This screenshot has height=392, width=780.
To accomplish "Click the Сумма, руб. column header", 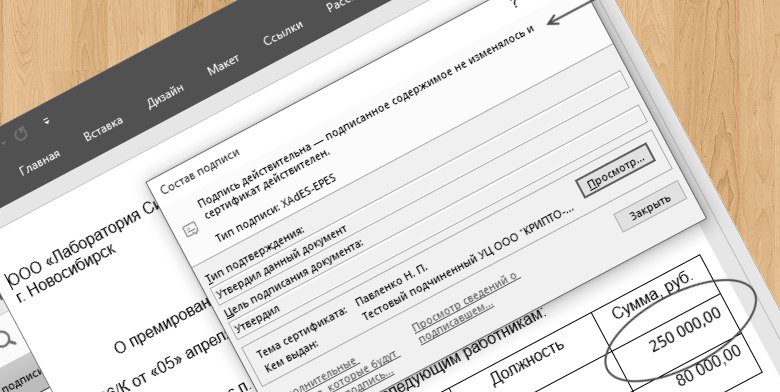I will pyautogui.click(x=652, y=295).
